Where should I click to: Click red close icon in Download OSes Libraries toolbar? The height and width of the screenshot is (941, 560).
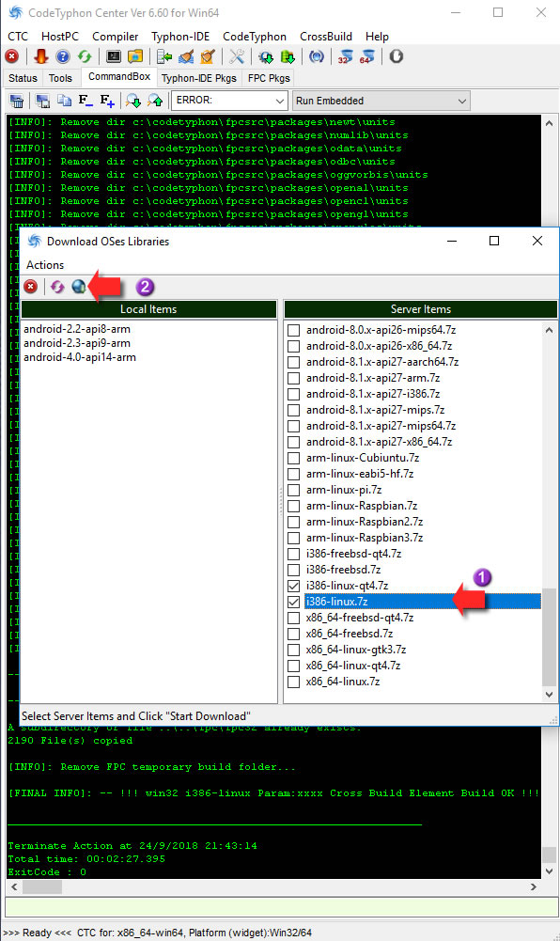31,287
